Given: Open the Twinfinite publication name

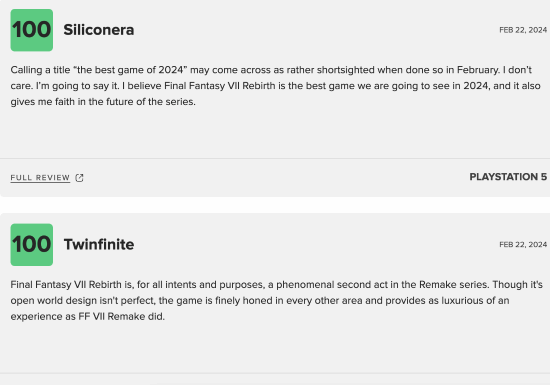Looking at the screenshot, I should (99, 244).
